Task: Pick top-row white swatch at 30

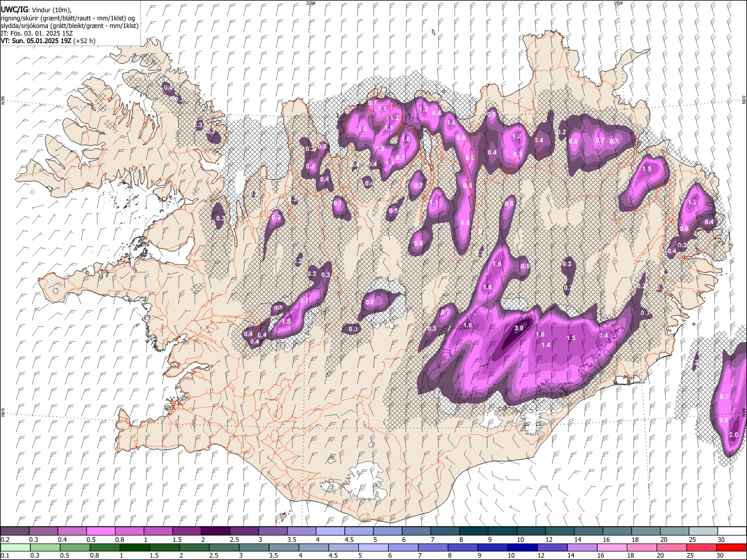Action: pos(732,531)
